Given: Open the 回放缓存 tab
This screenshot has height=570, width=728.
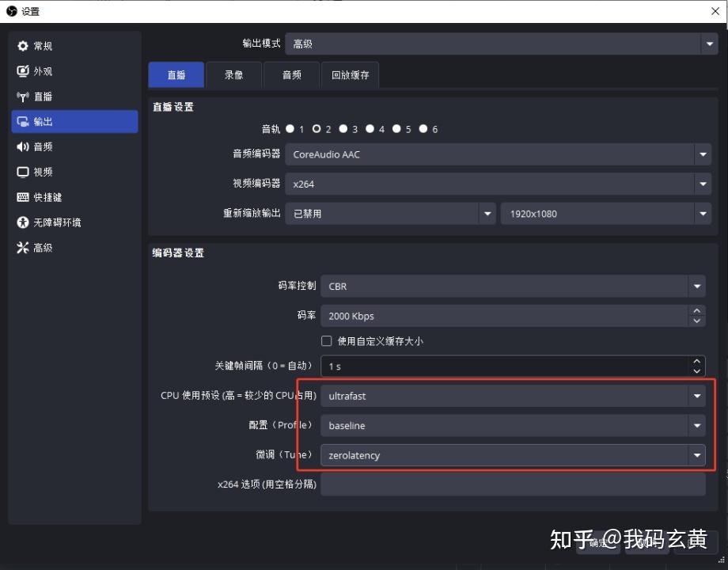Looking at the screenshot, I should (x=350, y=74).
